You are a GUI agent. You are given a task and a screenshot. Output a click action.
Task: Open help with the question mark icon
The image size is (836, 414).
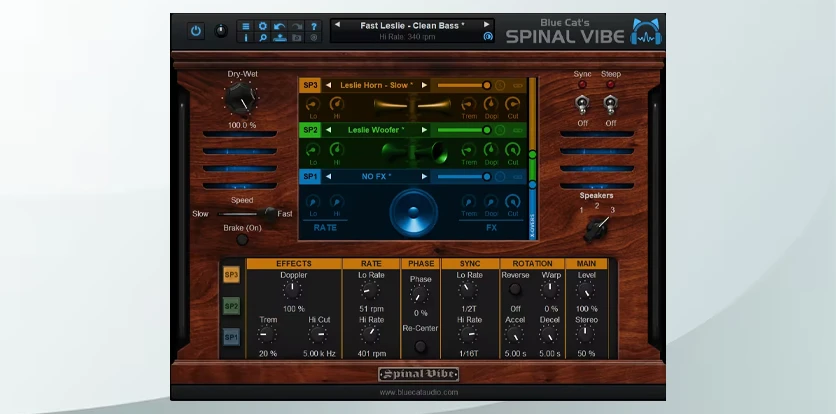(314, 26)
